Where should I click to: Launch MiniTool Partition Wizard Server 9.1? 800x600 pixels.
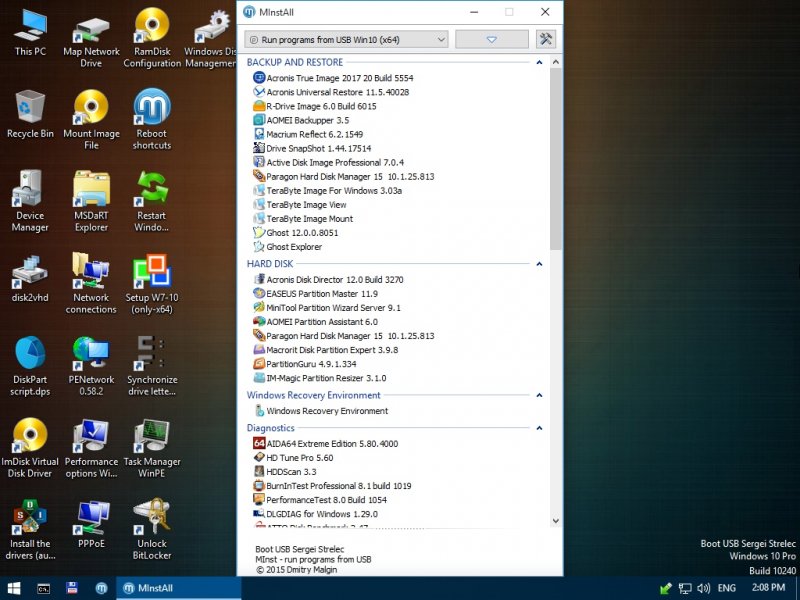(327, 308)
